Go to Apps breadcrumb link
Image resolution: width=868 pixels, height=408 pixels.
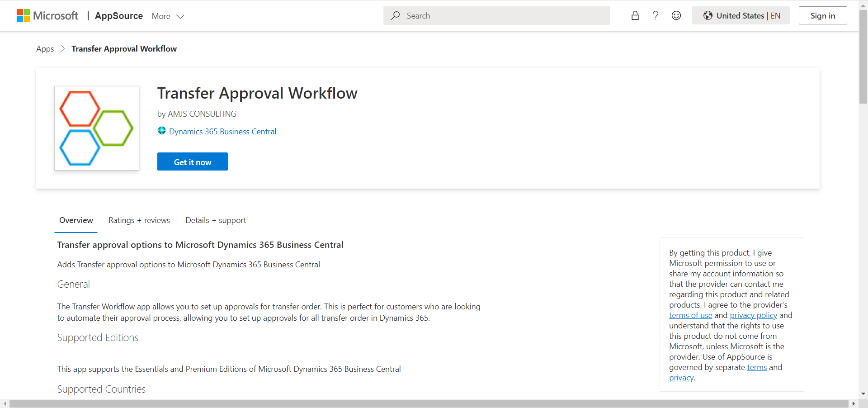click(x=45, y=49)
